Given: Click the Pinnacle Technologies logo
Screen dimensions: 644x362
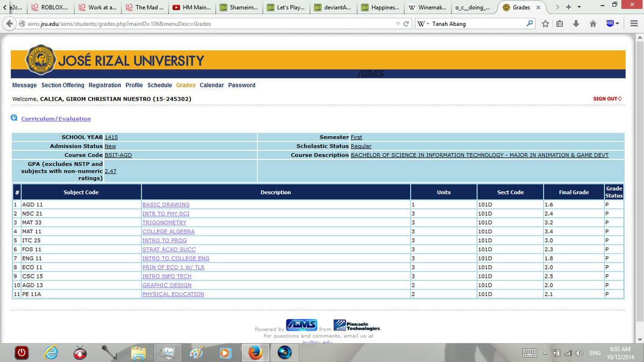Looking at the screenshot, I should coord(357,325).
